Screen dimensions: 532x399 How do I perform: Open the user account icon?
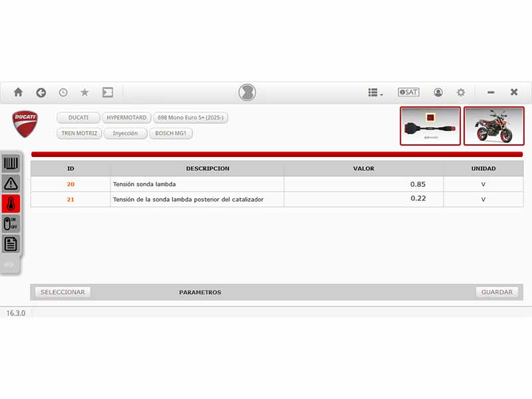438,92
